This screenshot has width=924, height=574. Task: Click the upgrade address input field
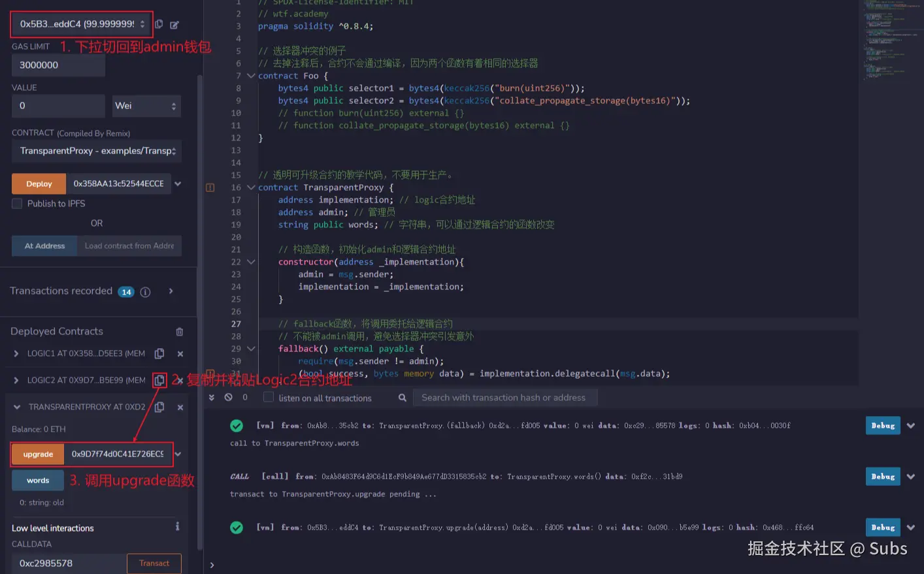tap(118, 454)
